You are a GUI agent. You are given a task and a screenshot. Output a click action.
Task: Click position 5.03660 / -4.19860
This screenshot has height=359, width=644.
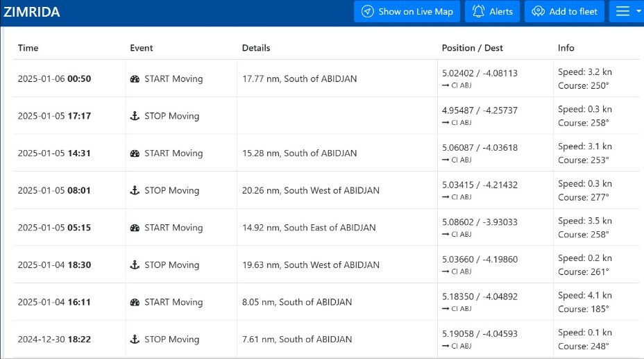pyautogui.click(x=480, y=259)
